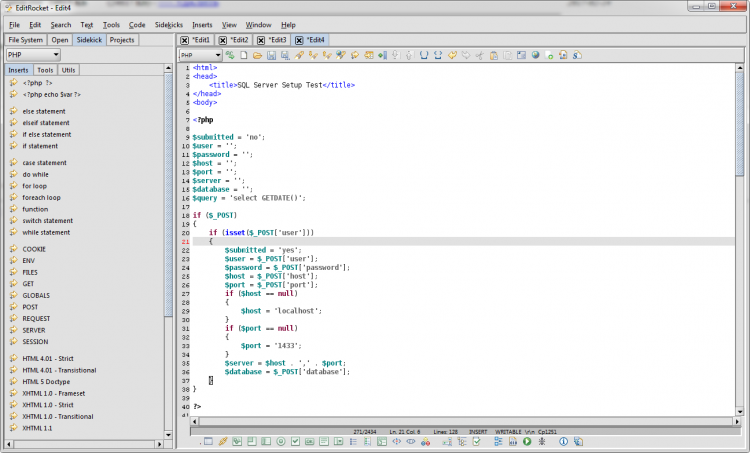Screen dimensions: 750x453
Task: Click the pencil icon in bottom toolbar
Action: (222, 441)
